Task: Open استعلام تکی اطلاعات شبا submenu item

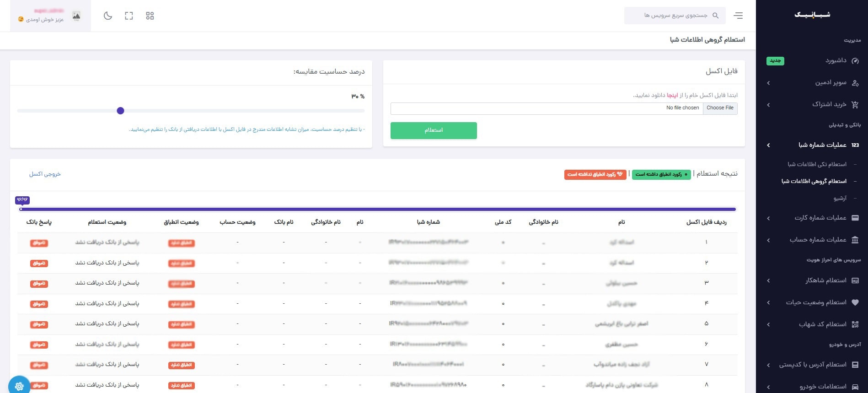Action: point(817,164)
